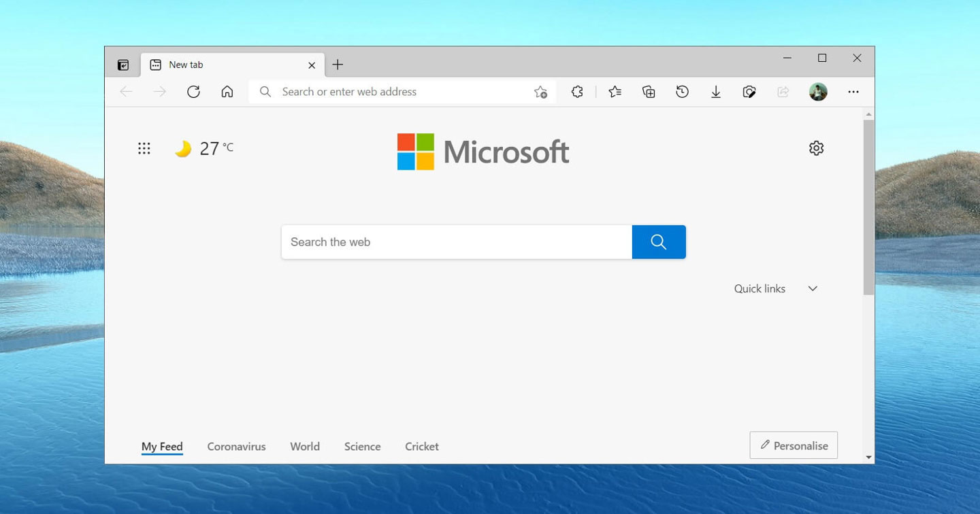The image size is (980, 514).
Task: Switch to the Coronavirus feed tab
Action: [x=236, y=447]
